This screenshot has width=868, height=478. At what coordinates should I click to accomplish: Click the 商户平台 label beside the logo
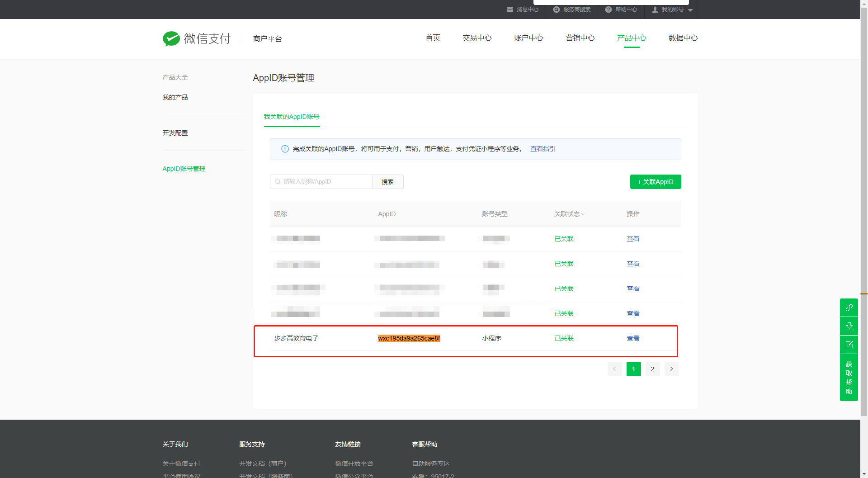(268, 39)
